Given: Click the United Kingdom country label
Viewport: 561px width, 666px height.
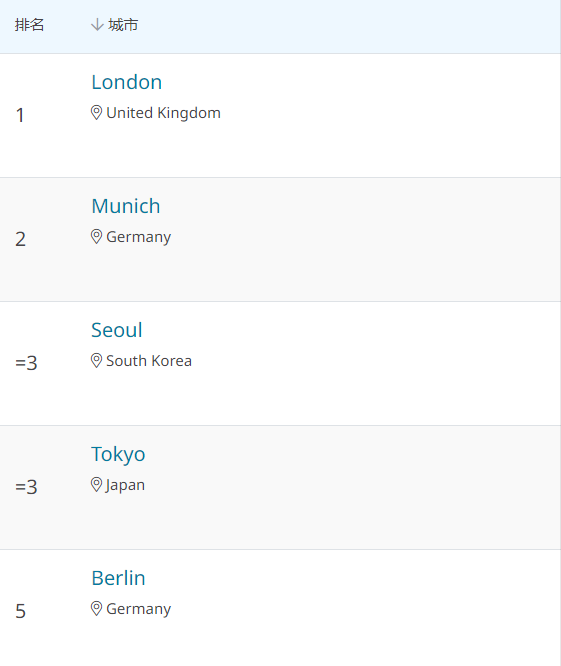Looking at the screenshot, I should click(164, 113).
